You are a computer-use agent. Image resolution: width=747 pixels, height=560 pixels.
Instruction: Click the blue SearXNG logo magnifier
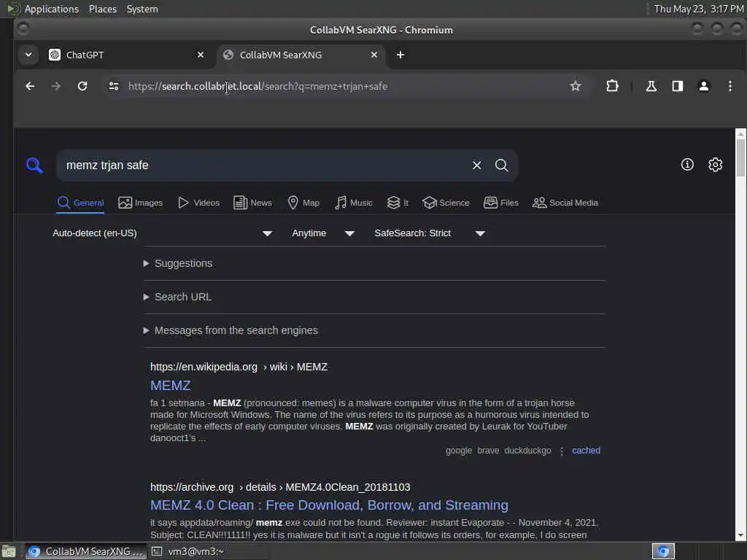34,166
